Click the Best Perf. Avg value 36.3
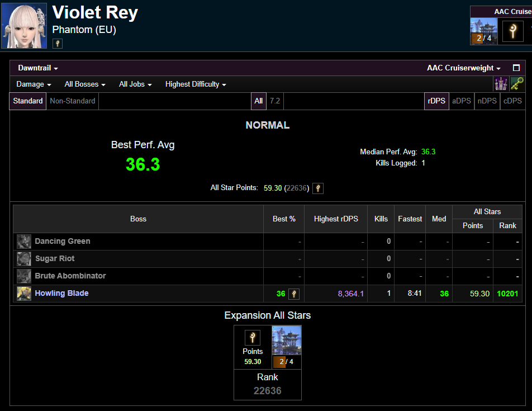 coord(142,164)
